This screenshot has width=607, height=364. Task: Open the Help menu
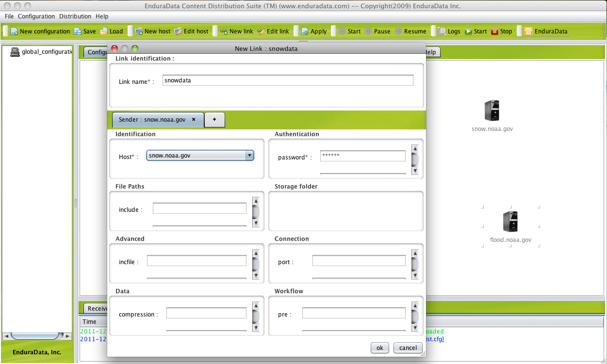click(102, 16)
